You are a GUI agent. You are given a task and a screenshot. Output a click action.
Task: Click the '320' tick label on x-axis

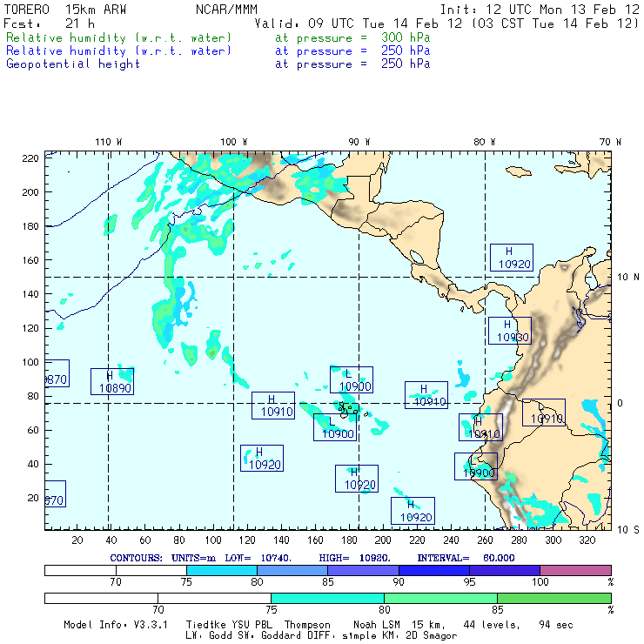click(x=587, y=540)
